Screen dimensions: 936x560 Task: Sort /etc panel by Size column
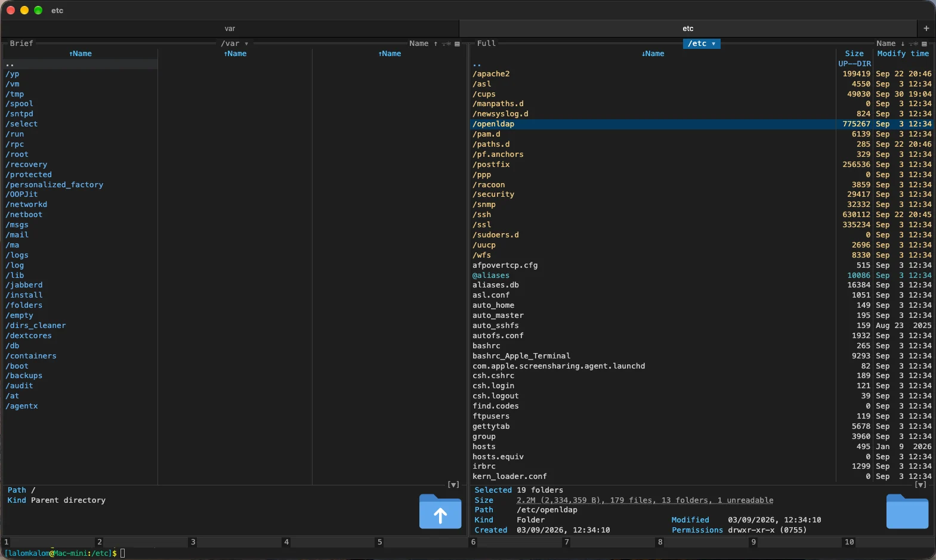click(x=854, y=54)
